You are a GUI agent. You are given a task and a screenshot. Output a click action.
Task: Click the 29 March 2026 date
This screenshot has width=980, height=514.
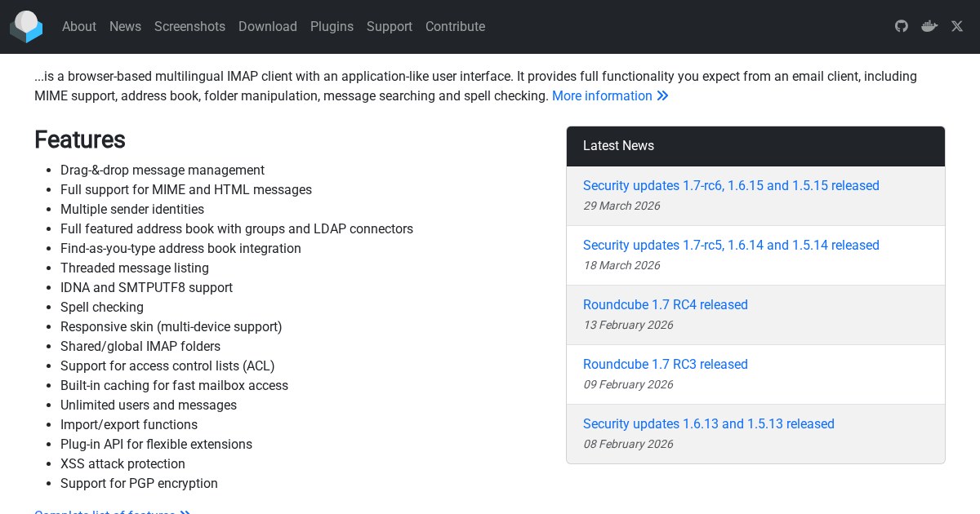tap(621, 206)
